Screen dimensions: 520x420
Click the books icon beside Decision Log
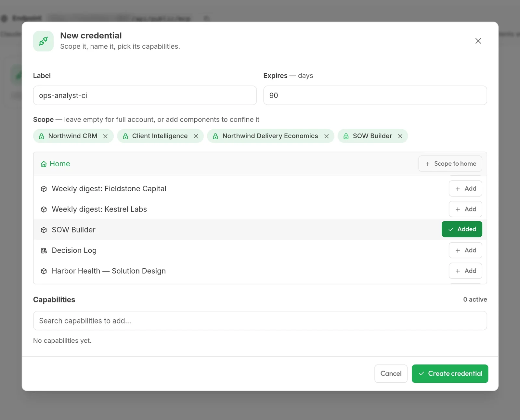pyautogui.click(x=44, y=250)
